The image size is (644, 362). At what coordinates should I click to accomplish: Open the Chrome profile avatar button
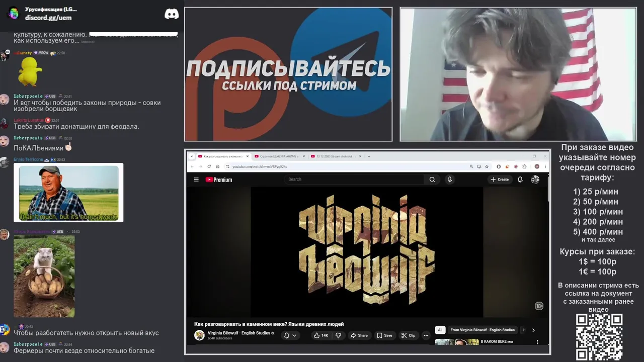(537, 166)
